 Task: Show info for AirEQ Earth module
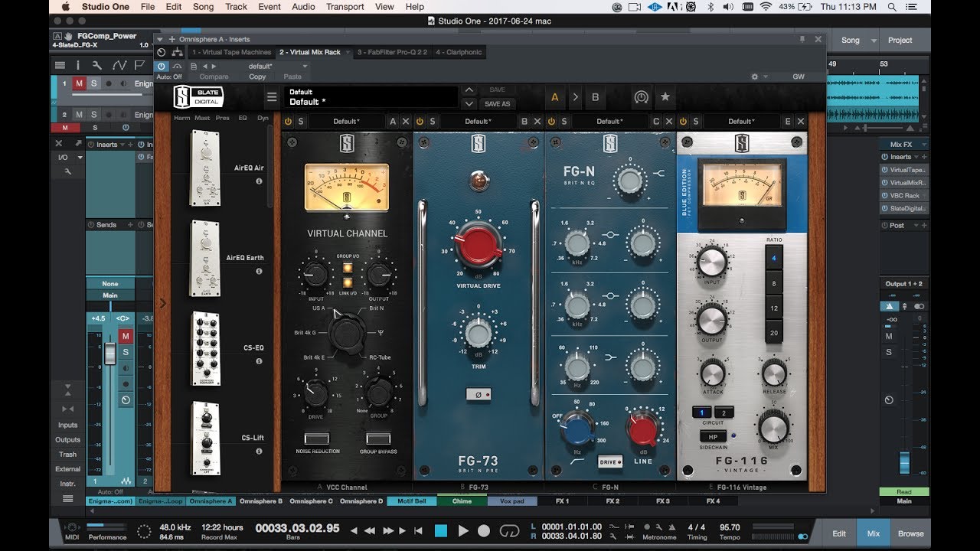coord(259,271)
